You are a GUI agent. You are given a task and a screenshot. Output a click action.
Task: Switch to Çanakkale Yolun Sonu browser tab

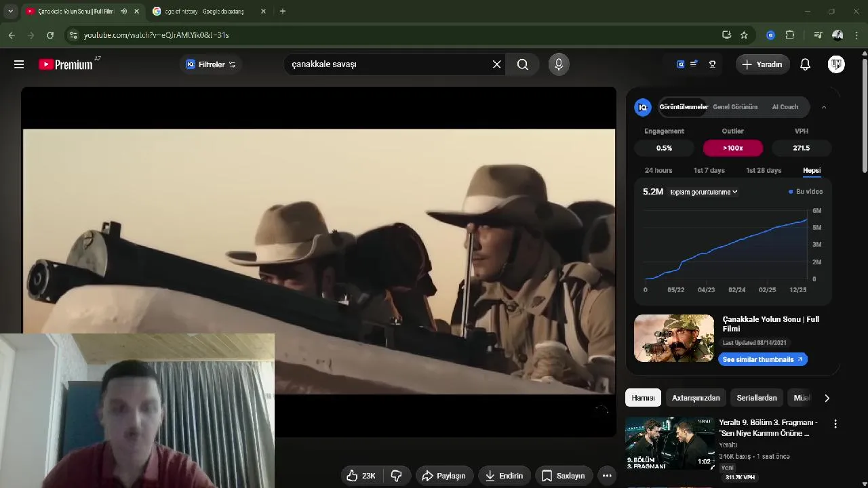click(75, 12)
